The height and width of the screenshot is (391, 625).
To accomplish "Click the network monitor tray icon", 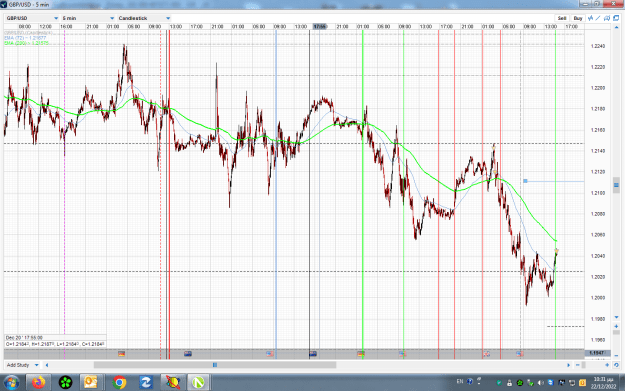I will (x=572, y=383).
